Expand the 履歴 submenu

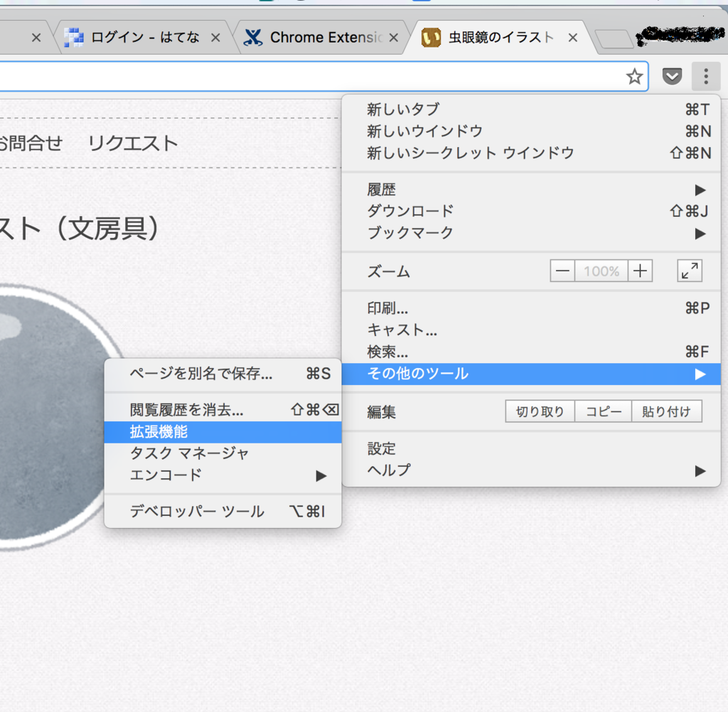(x=531, y=190)
